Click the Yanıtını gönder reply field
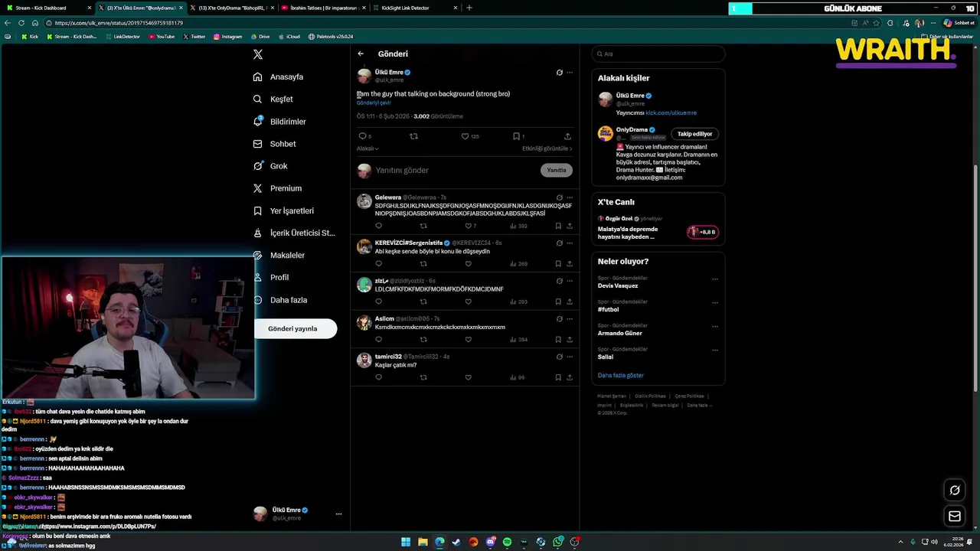 click(455, 170)
